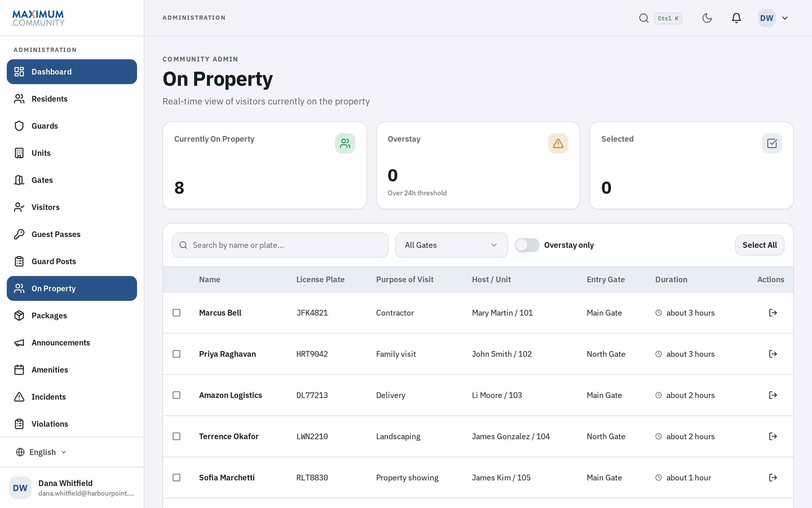Click the Overstay warning triangle icon
This screenshot has width=812, height=508.
(558, 143)
